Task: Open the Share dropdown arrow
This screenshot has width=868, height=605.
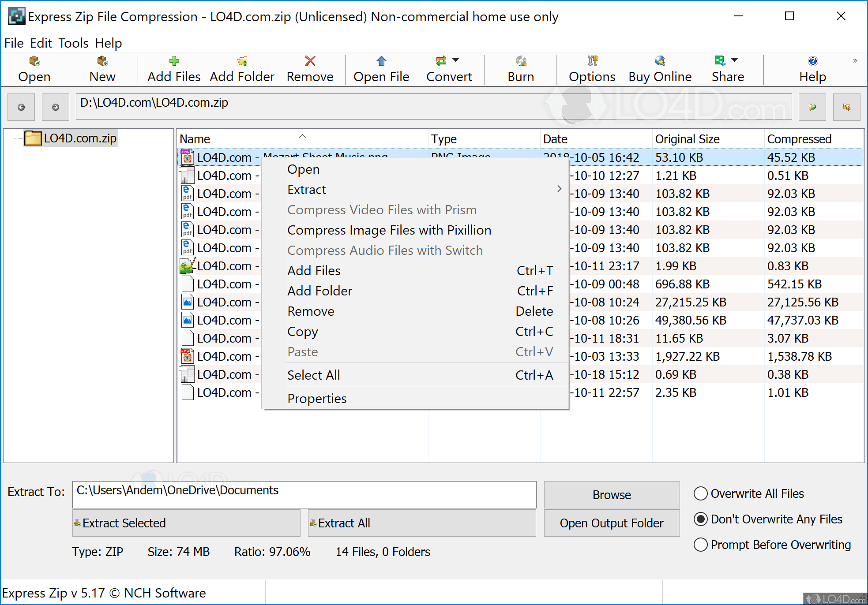Action: tap(735, 60)
